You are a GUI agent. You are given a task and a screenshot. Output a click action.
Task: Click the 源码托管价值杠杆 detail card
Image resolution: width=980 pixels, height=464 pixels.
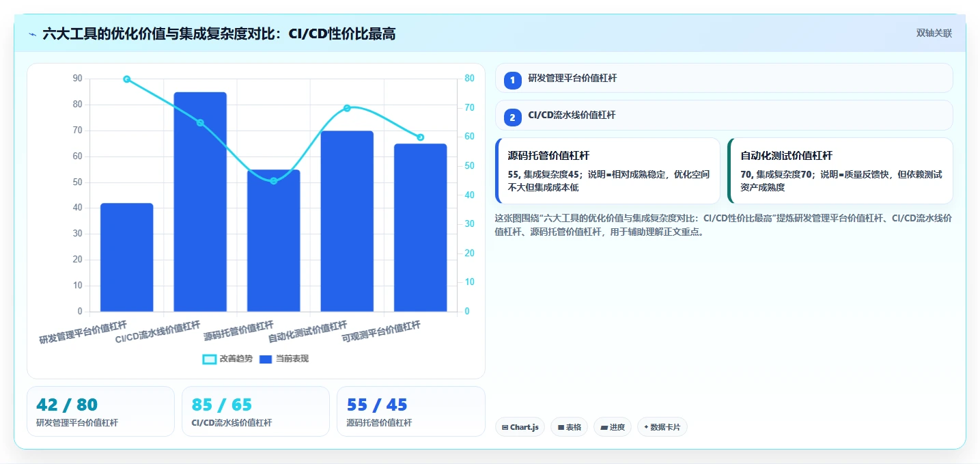click(607, 171)
